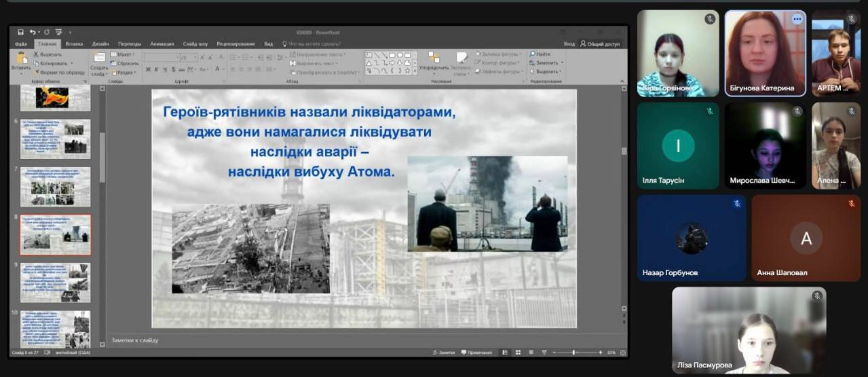Select the star shape in shapes gallery
This screenshot has height=377, width=868.
click(x=407, y=70)
